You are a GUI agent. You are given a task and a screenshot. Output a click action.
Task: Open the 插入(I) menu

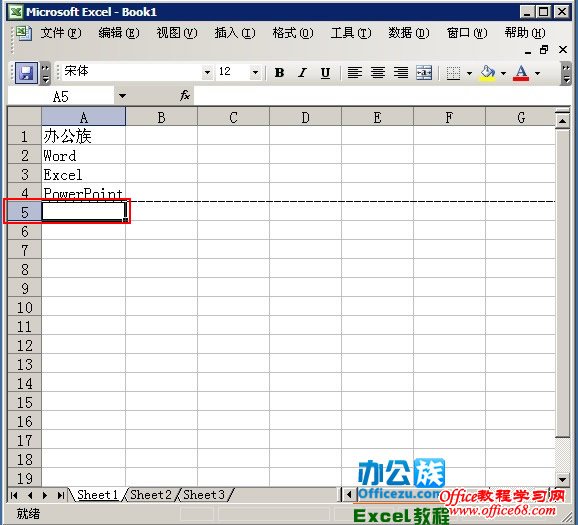click(x=235, y=33)
